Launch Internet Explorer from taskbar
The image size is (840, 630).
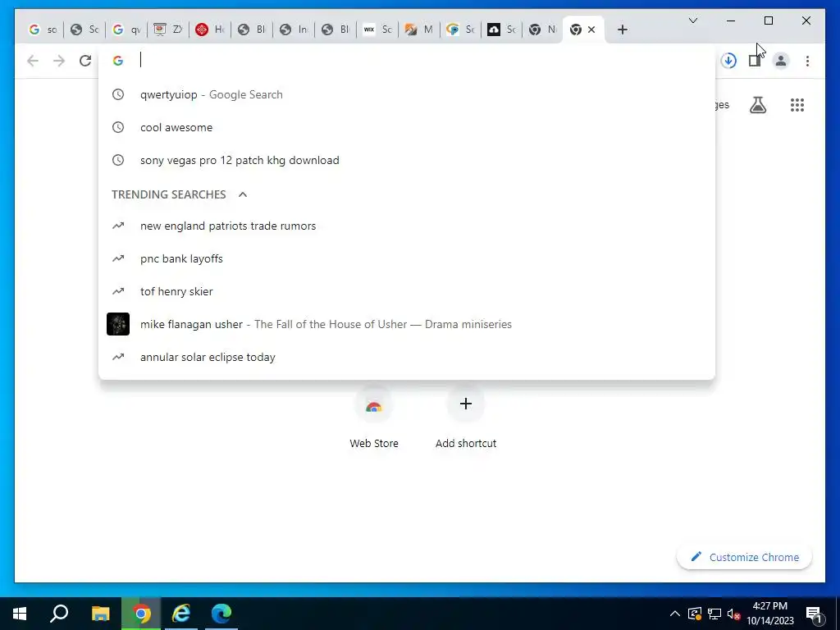point(181,614)
